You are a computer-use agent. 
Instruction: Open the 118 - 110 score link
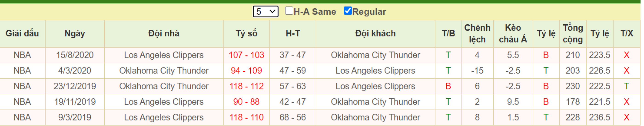pyautogui.click(x=246, y=117)
